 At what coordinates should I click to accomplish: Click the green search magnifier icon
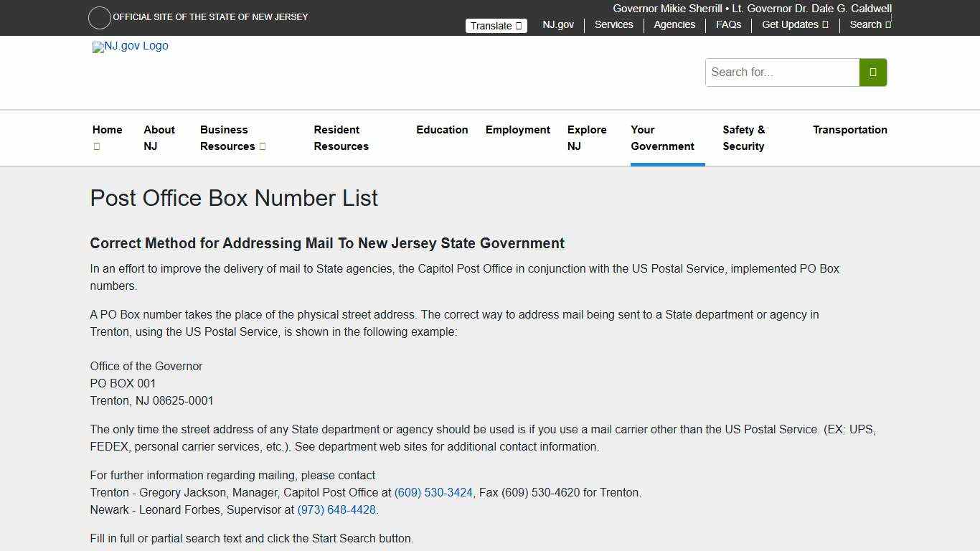coord(872,72)
